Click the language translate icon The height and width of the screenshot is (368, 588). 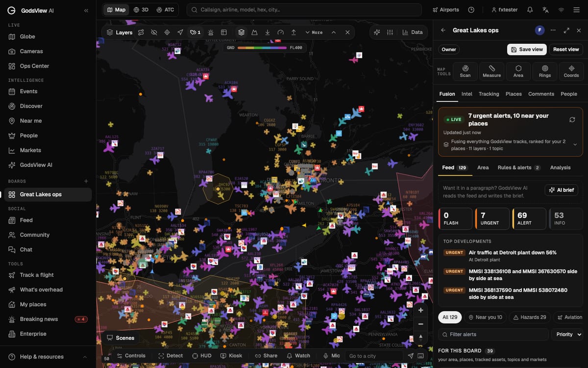coord(545,10)
